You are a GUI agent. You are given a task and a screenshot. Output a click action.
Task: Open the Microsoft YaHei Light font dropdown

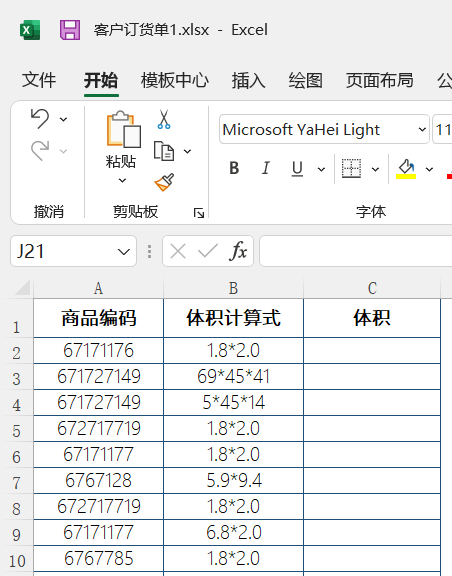coord(422,129)
